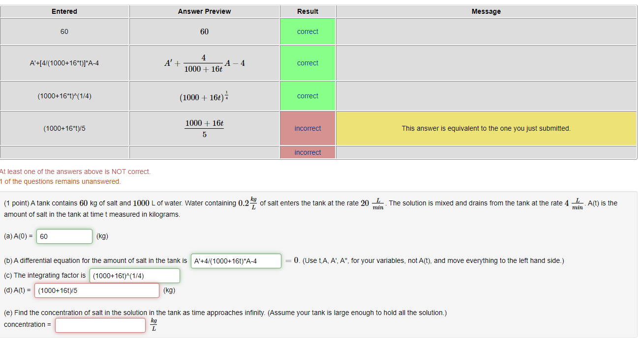Click the empty concentration input field
The height and width of the screenshot is (345, 644).
click(x=100, y=325)
